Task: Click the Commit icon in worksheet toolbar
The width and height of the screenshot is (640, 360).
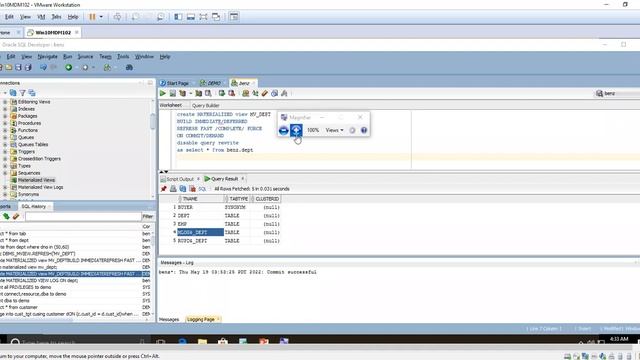Action: pyautogui.click(x=222, y=93)
